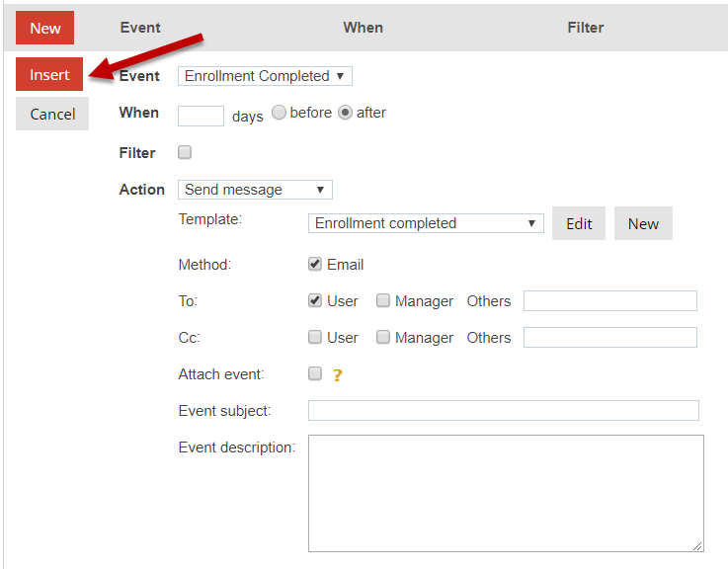Select the before radio button
This screenshot has width=728, height=569.
click(x=280, y=113)
